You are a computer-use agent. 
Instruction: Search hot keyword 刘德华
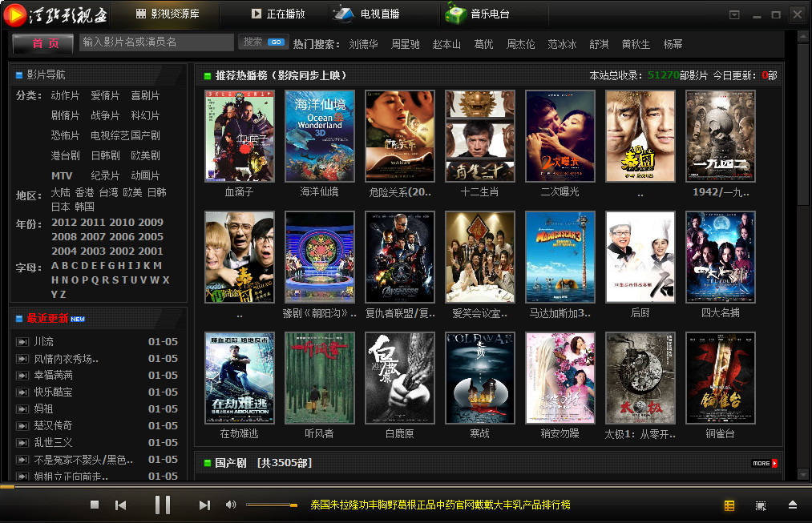click(364, 45)
